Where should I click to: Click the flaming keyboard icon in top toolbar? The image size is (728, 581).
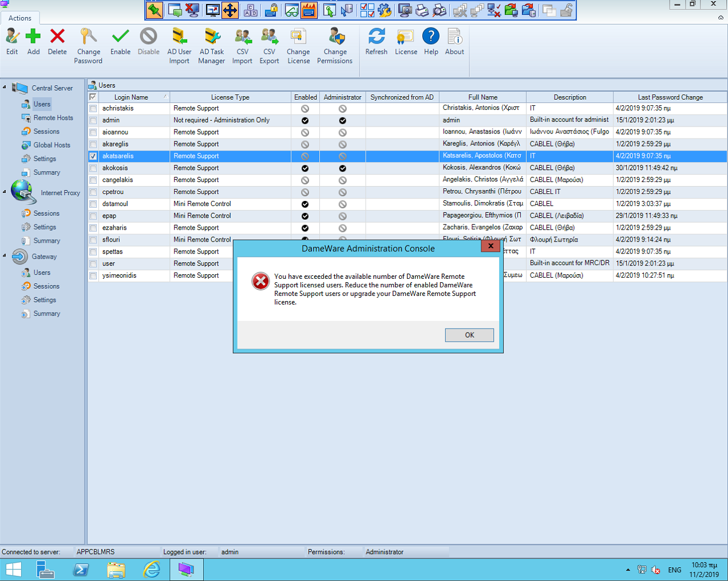tap(309, 10)
